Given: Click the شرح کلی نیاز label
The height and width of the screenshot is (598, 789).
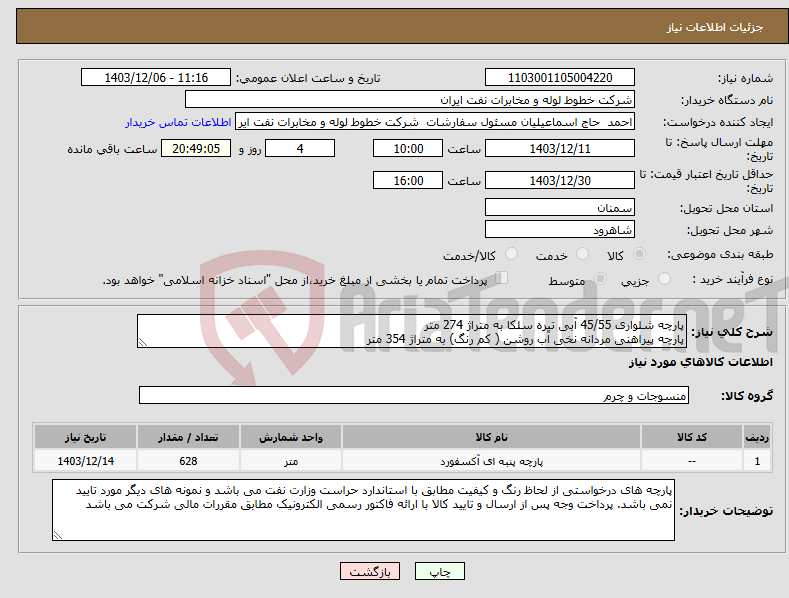Looking at the screenshot, I should pyautogui.click(x=732, y=332).
